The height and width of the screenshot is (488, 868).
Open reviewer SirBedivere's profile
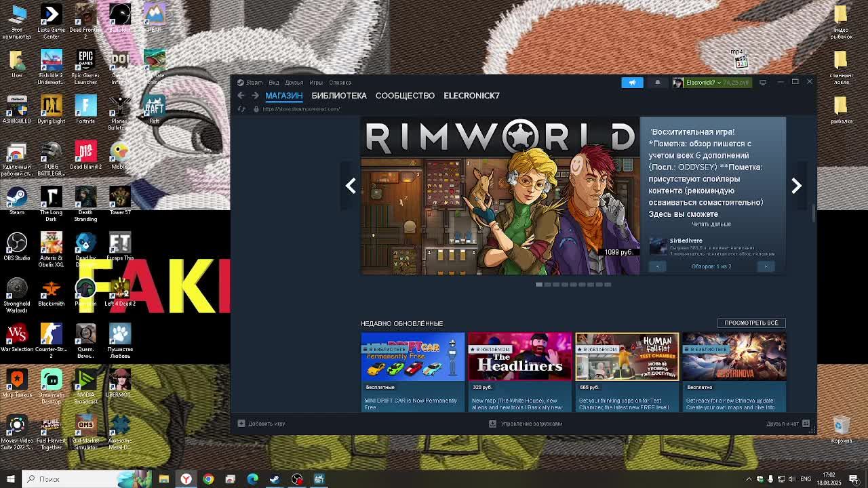click(686, 241)
